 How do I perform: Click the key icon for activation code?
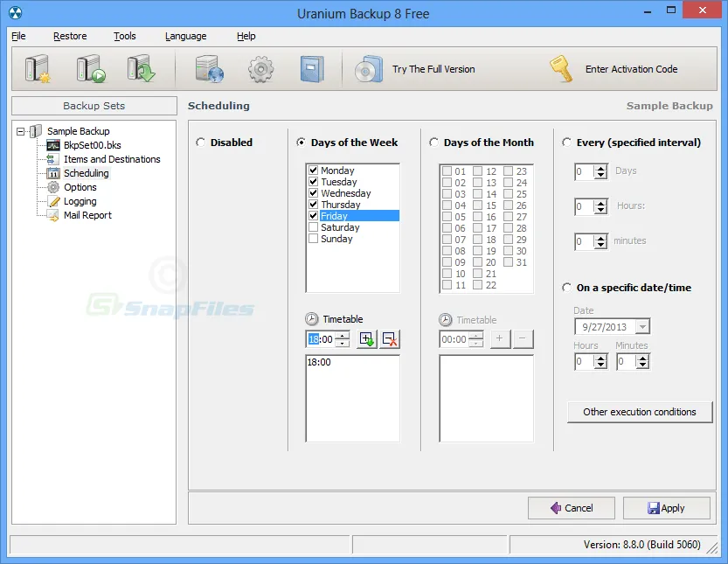[x=560, y=69]
